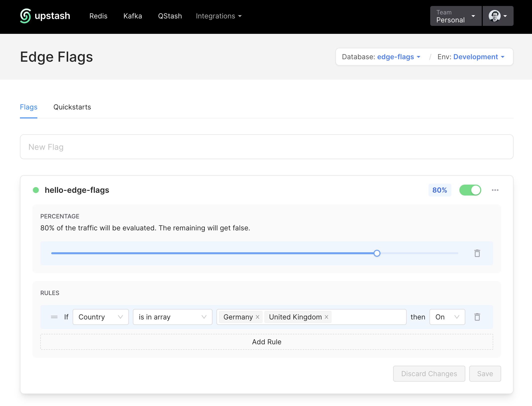Delete the Country rule with trash icon
This screenshot has width=532, height=406.
477,317
